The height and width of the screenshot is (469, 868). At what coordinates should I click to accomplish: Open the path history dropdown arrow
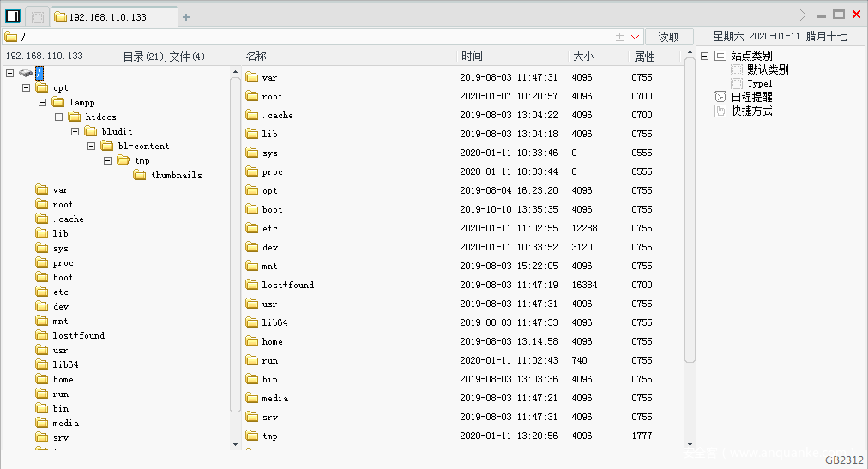(636, 37)
